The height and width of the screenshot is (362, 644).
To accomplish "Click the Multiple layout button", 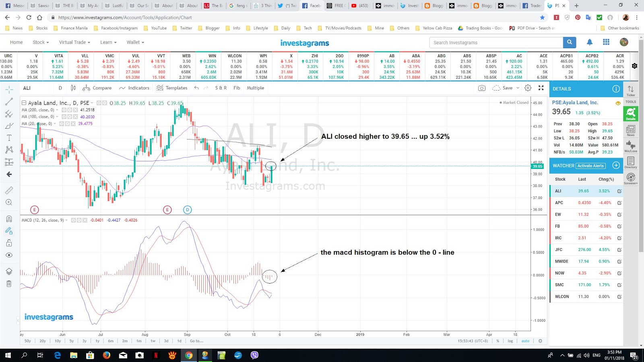I will tap(256, 88).
